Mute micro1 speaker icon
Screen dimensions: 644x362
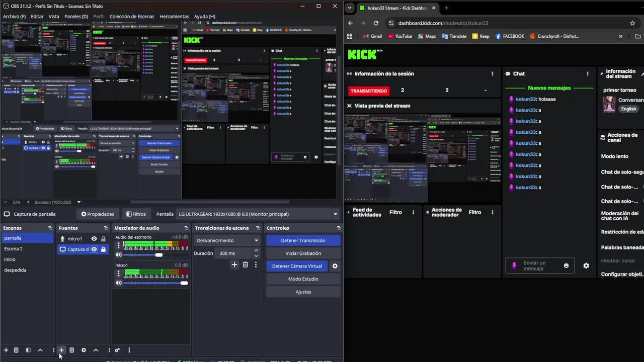[119, 283]
